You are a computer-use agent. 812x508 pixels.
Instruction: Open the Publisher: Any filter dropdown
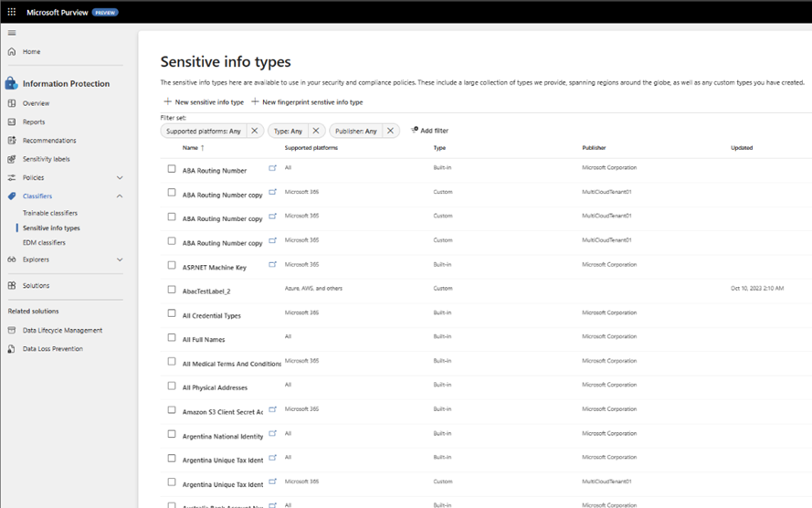[x=356, y=131]
